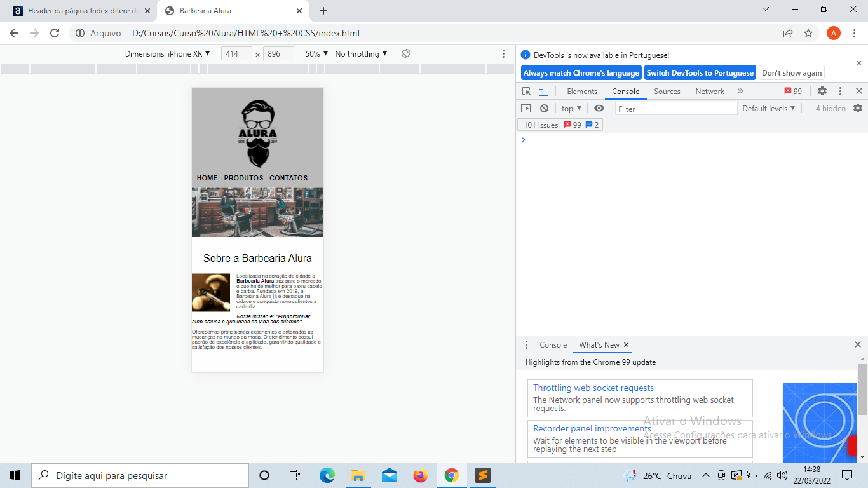Click the 99 errors badge
Screen dimensions: 868x488
click(x=793, y=91)
